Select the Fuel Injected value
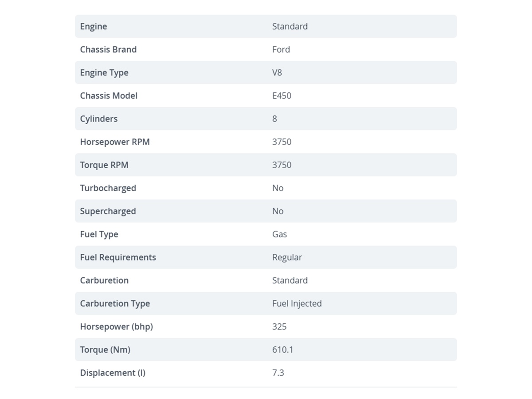532x399 pixels. pyautogui.click(x=297, y=303)
